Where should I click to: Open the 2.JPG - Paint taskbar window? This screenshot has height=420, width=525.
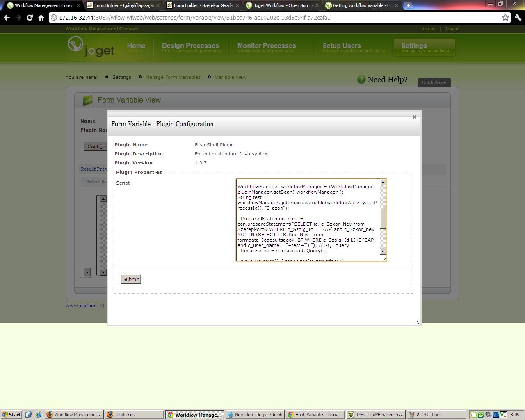(436, 415)
